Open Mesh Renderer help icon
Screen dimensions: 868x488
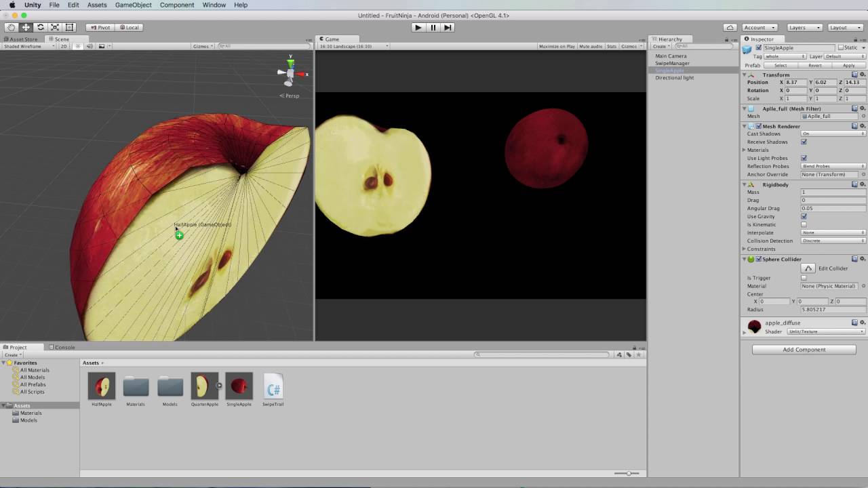pyautogui.click(x=855, y=125)
